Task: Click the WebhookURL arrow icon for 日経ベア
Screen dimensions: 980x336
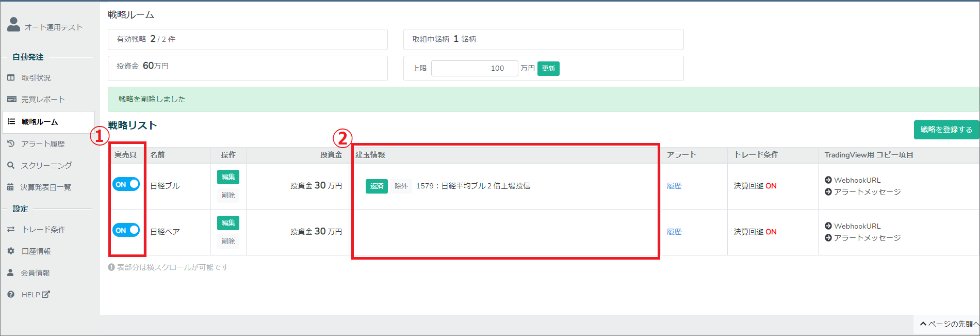Action: coord(828,226)
